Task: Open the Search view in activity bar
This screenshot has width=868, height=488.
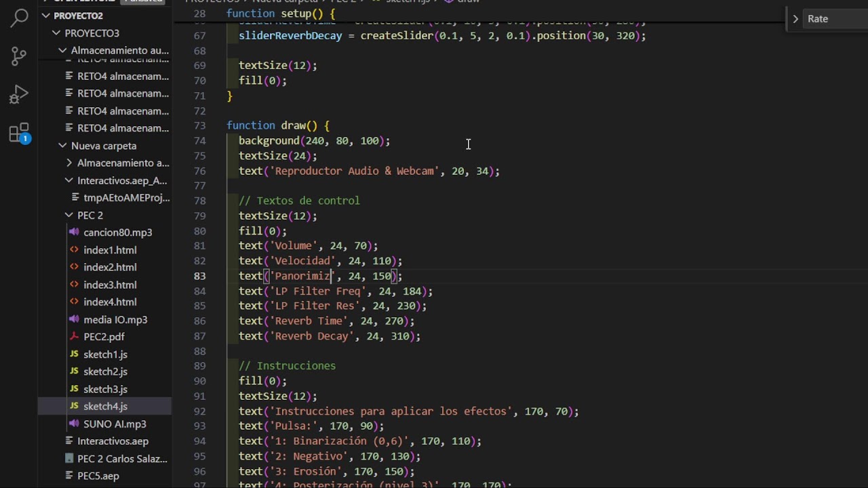Action: click(x=19, y=18)
